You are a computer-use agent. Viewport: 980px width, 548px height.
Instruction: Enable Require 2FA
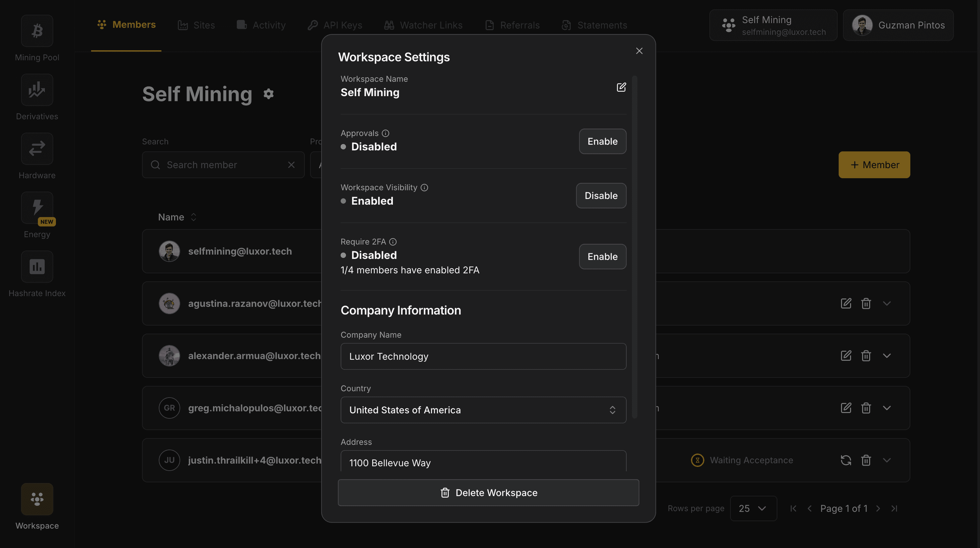602,257
